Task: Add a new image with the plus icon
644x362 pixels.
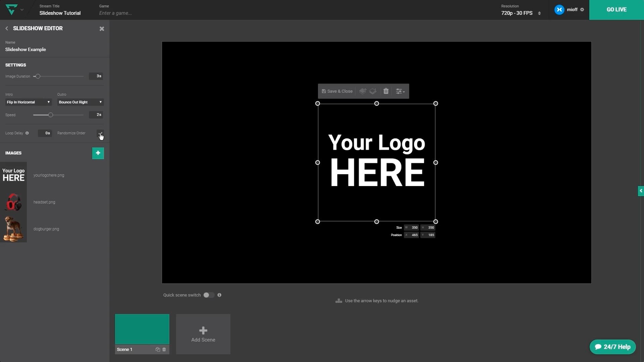Action: (98, 153)
